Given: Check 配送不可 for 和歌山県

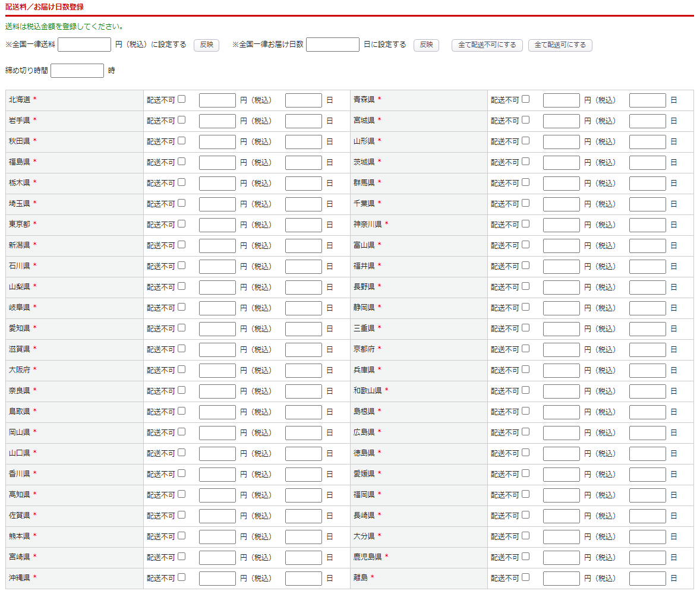Looking at the screenshot, I should 525,390.
